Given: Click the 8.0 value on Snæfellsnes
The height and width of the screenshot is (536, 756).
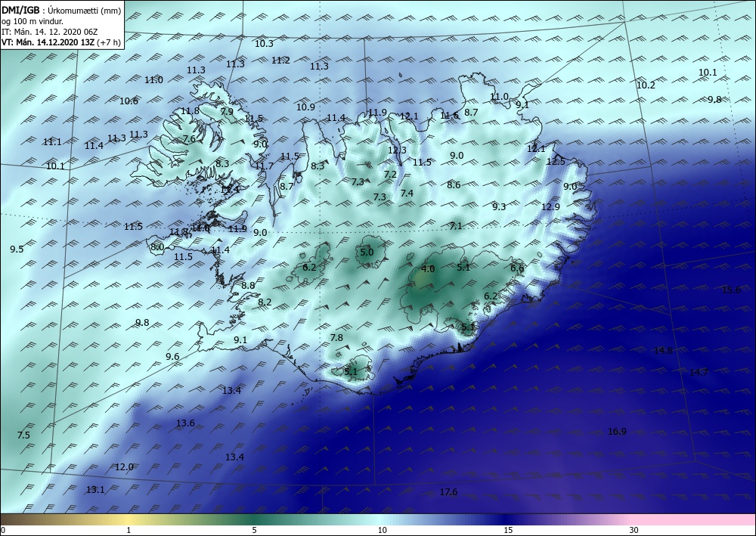Looking at the screenshot, I should (x=157, y=247).
